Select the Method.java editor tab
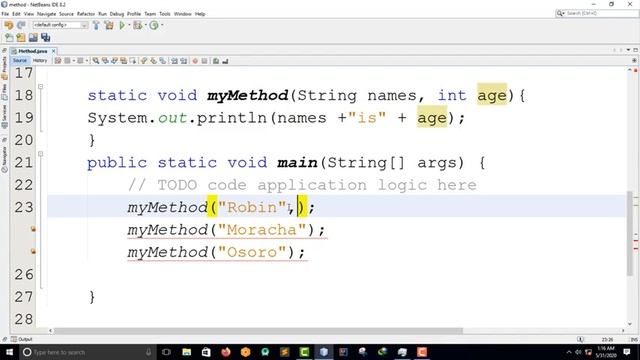Viewport: 640px width, 360px height. point(33,51)
